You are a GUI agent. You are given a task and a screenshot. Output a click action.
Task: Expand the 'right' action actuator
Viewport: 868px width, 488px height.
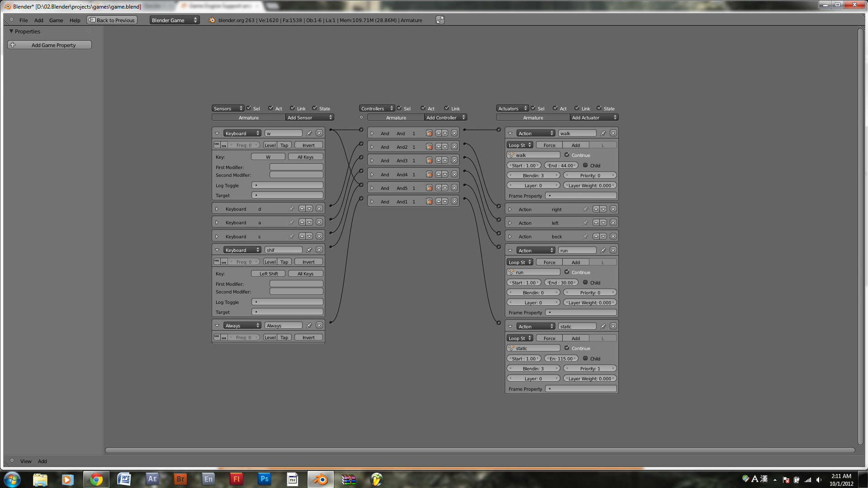click(510, 209)
